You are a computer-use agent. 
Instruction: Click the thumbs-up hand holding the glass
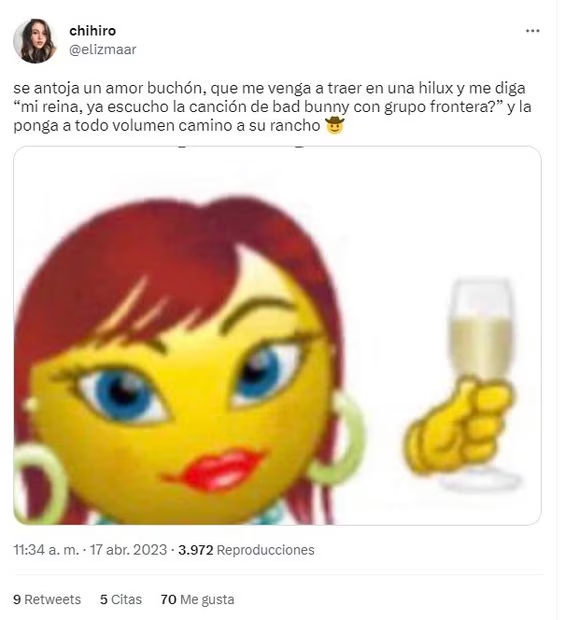pyautogui.click(x=459, y=427)
